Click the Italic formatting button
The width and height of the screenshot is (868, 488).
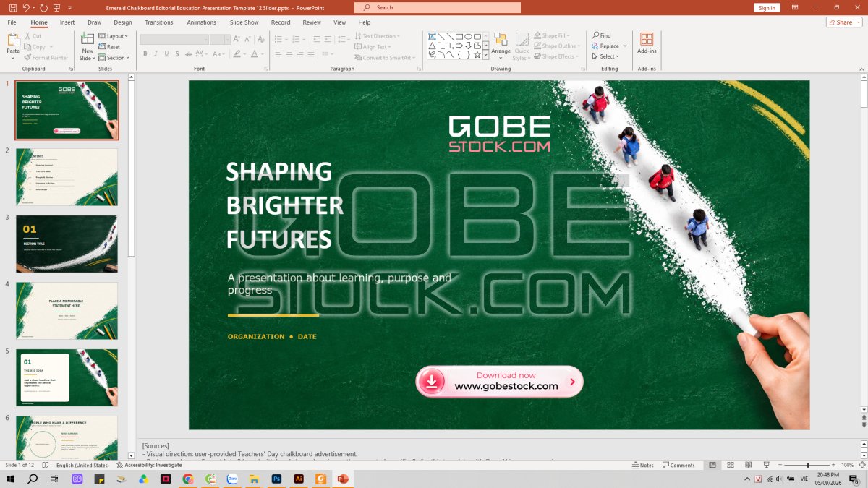[156, 53]
